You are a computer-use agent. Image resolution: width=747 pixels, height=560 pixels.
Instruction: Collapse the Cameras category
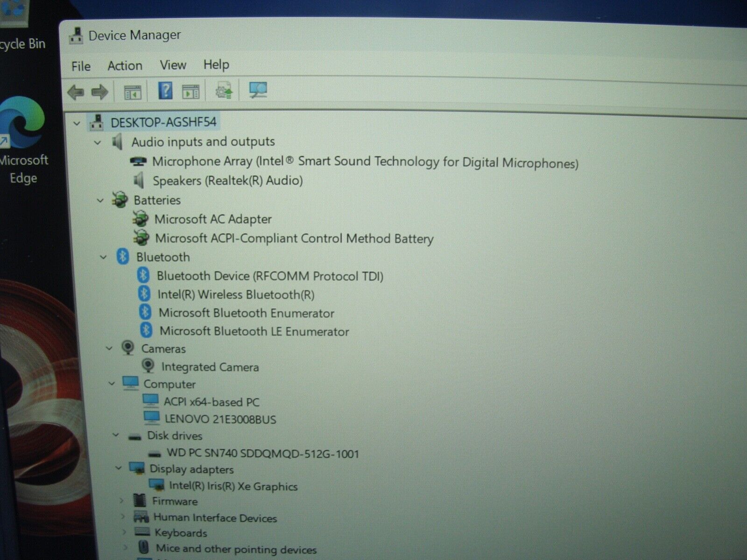[109, 349]
